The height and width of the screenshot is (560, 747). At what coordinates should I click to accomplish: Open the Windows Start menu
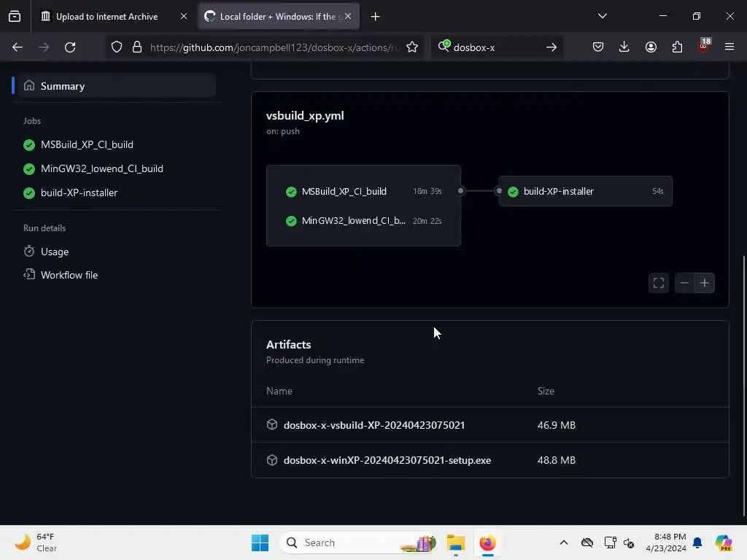click(260, 542)
